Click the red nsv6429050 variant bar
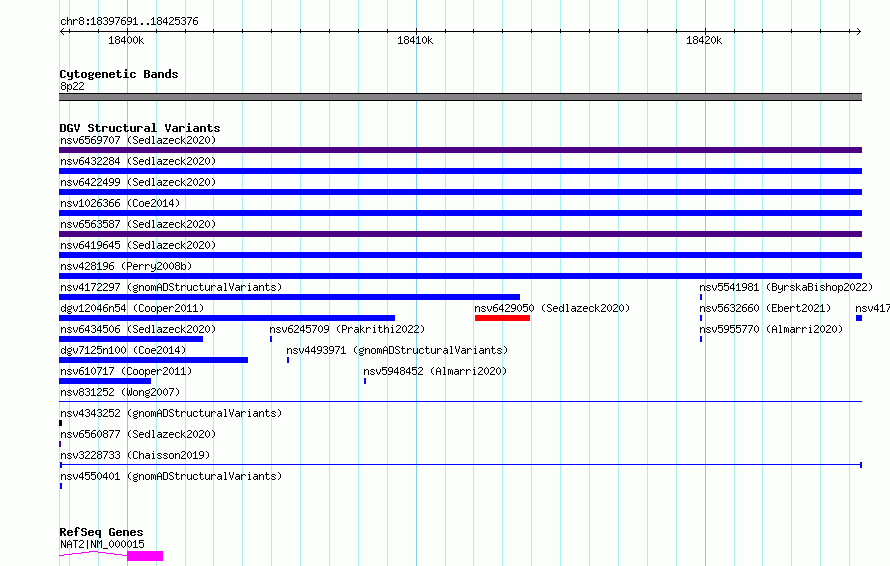Viewport: 890px width, 566px height. click(502, 318)
